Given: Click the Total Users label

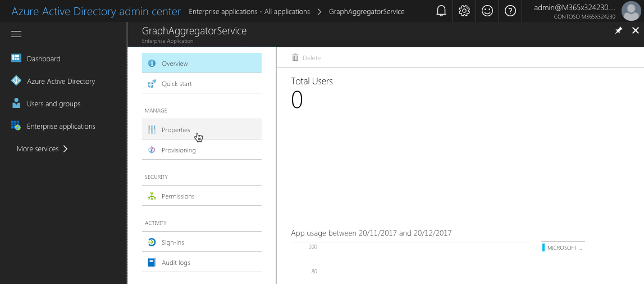Looking at the screenshot, I should click(312, 81).
